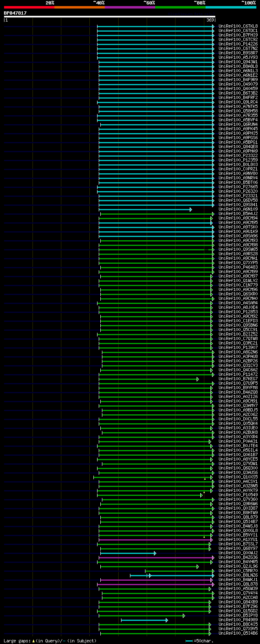The width and height of the screenshot is (260, 644).
Task: Select the UniRef100_Q9S841 label
Action: pos(238,205)
